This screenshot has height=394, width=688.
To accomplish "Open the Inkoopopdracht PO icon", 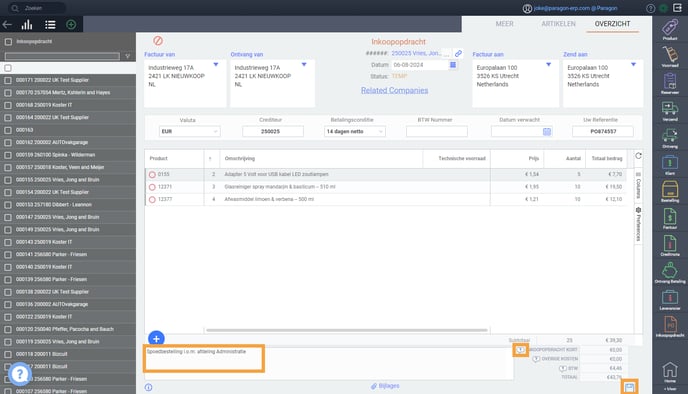I will [670, 324].
